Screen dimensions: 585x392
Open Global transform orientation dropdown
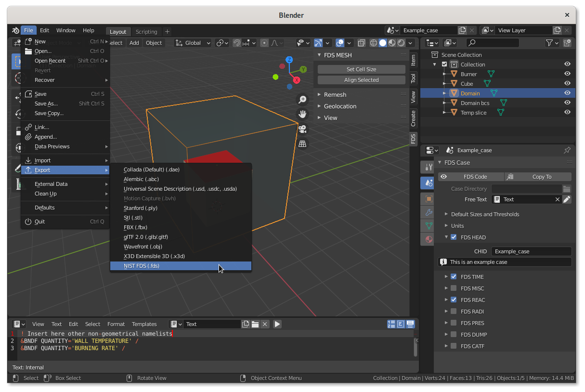coord(193,43)
